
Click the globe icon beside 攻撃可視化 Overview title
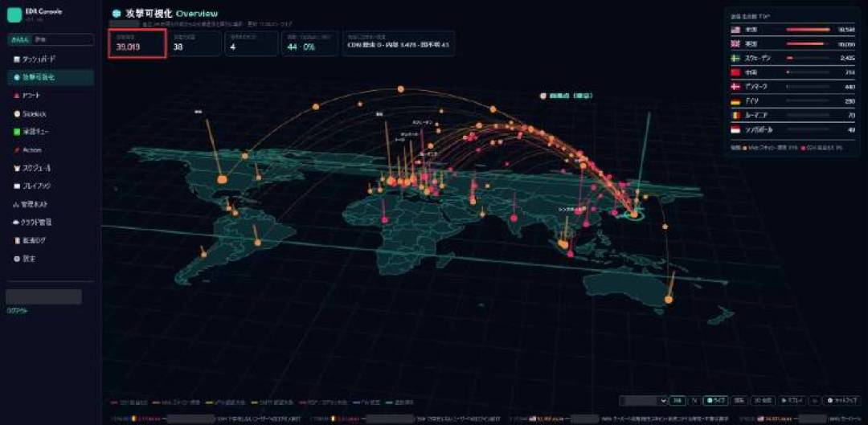coord(117,14)
